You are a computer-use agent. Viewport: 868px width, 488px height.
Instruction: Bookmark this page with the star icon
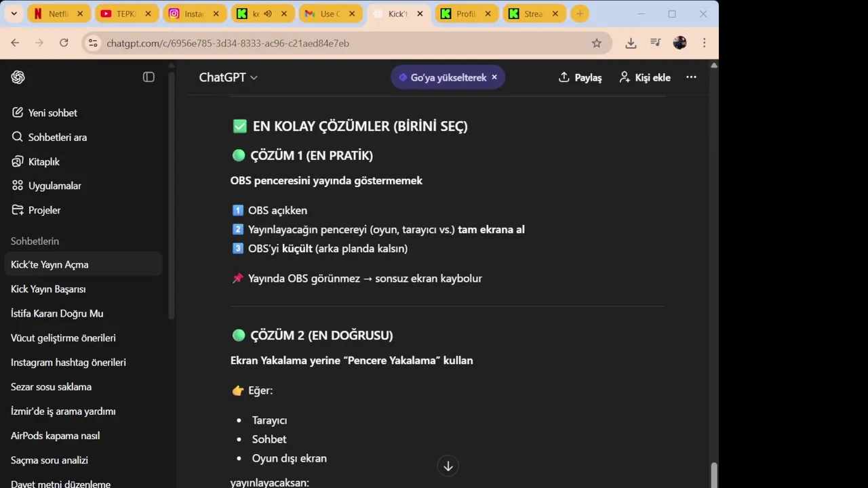[x=597, y=43]
